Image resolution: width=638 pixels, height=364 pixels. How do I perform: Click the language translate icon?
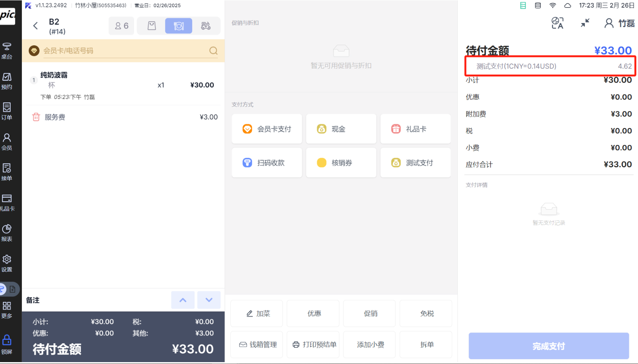[557, 23]
